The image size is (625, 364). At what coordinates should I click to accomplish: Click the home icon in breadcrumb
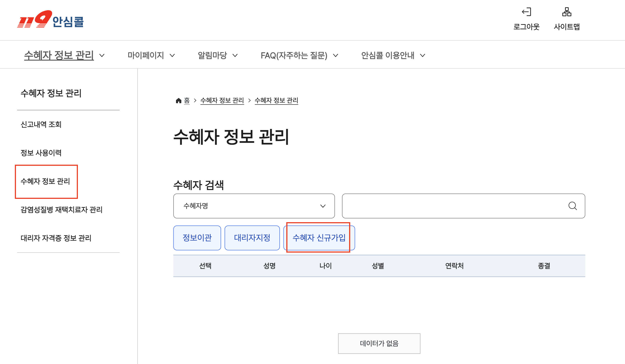pyautogui.click(x=179, y=100)
